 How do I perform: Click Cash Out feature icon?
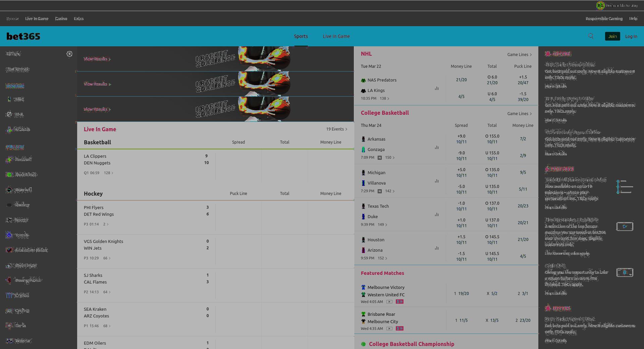tap(625, 272)
